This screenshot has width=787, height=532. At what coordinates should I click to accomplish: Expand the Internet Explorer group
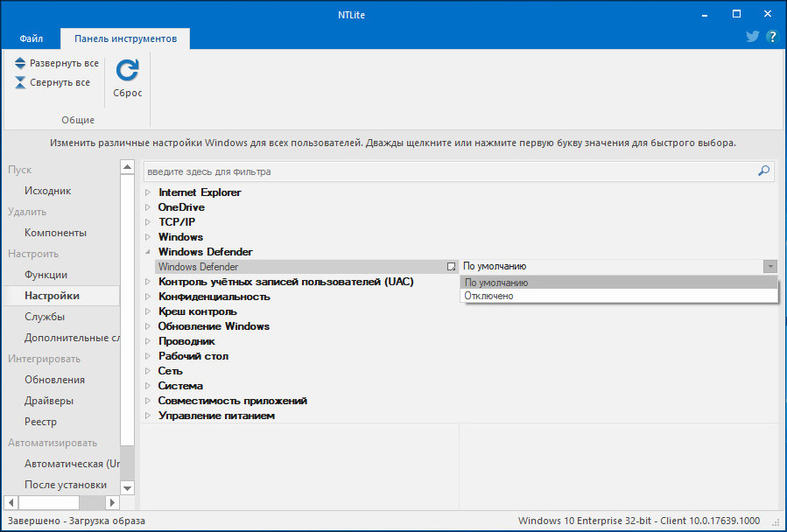pos(148,192)
